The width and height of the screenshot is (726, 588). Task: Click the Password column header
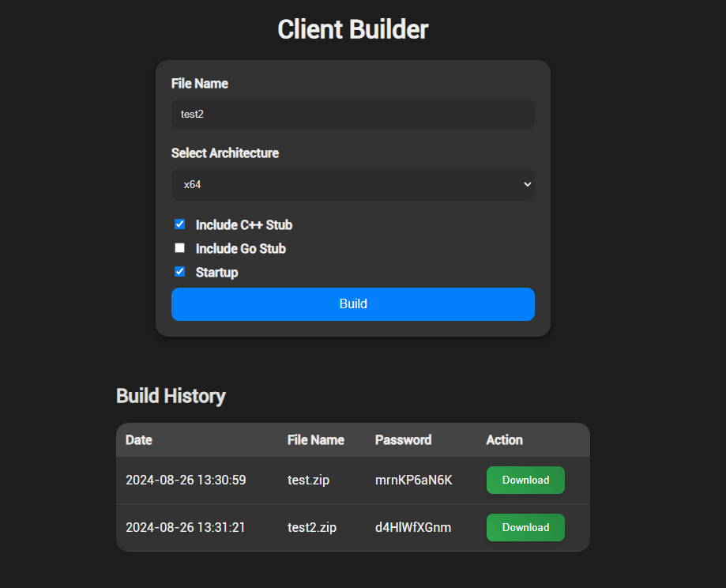403,440
